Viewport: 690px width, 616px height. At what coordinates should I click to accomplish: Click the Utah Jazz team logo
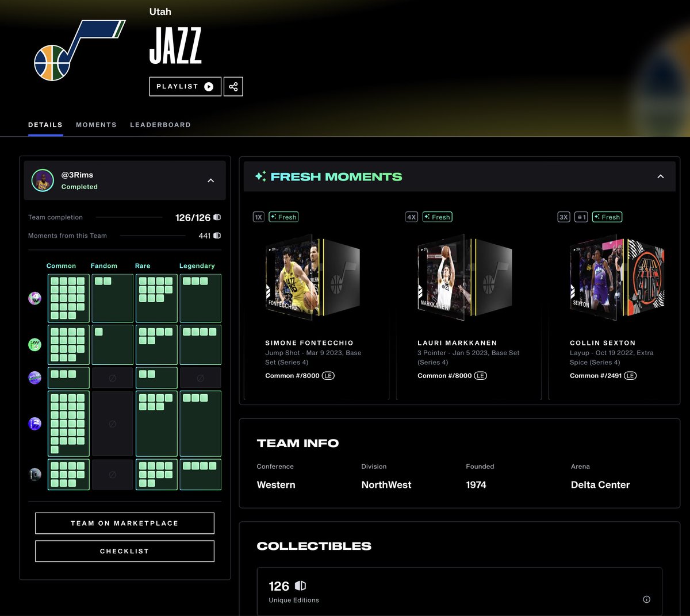79,50
